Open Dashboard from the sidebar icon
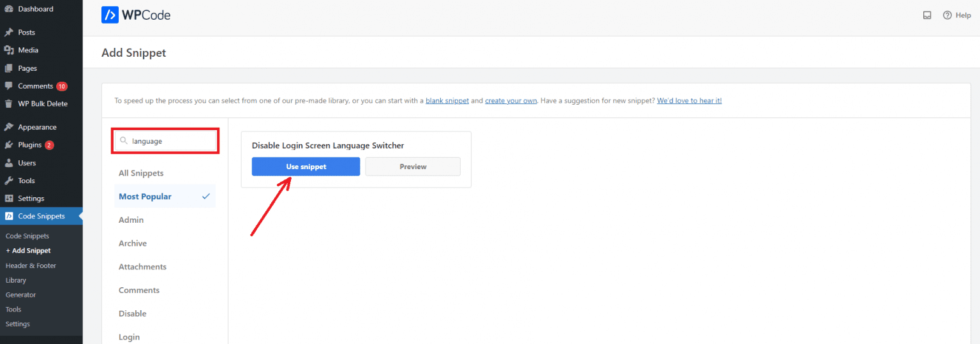This screenshot has height=344, width=980. (x=9, y=9)
